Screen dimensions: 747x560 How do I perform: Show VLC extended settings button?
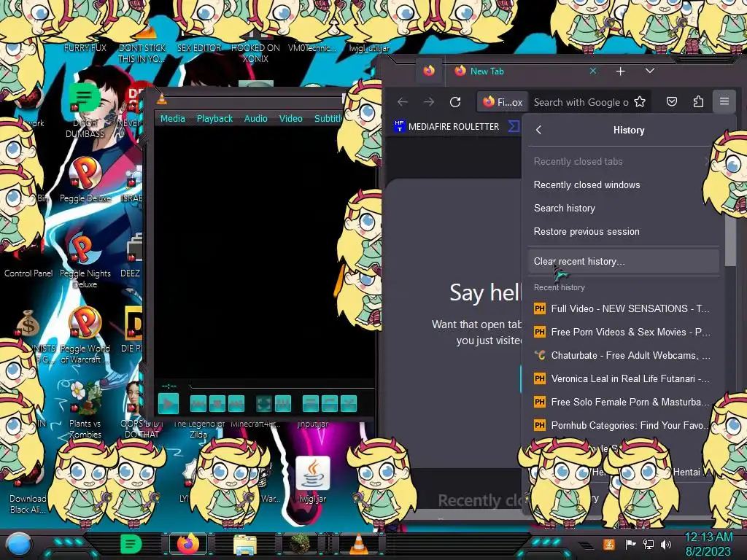point(283,404)
